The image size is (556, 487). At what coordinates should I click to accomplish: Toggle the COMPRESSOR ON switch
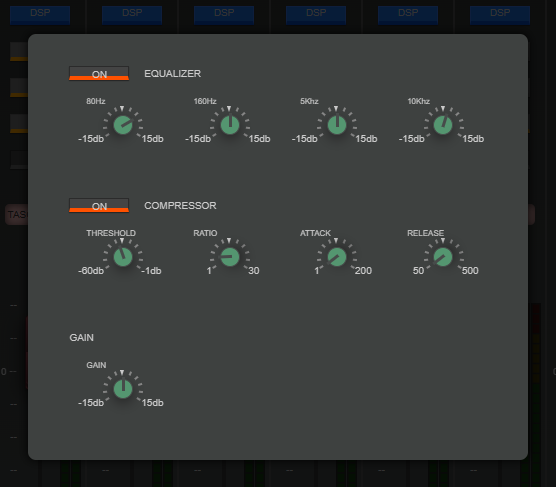[x=99, y=205]
